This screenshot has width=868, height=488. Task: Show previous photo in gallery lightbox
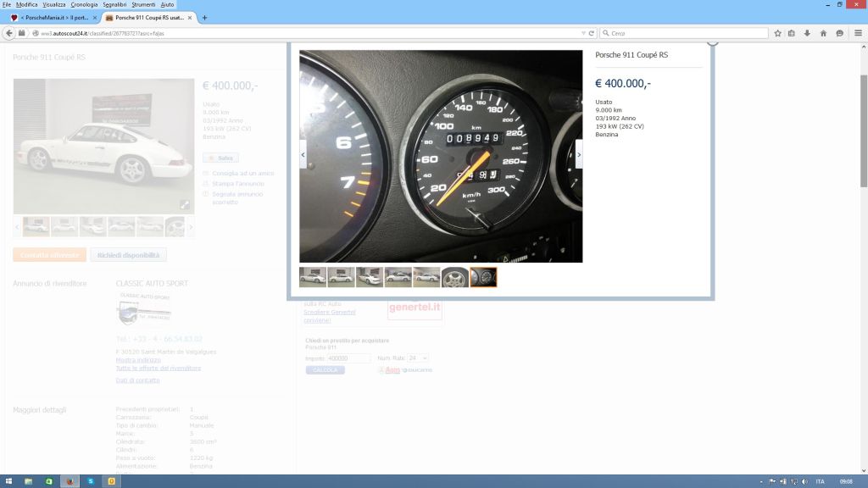point(303,154)
